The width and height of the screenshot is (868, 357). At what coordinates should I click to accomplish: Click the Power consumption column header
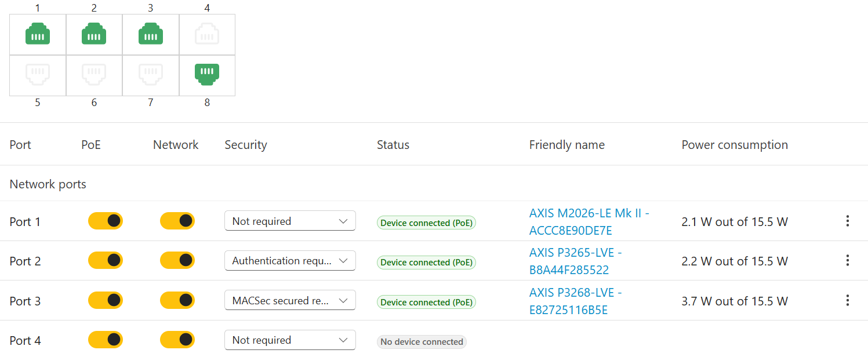(x=735, y=145)
